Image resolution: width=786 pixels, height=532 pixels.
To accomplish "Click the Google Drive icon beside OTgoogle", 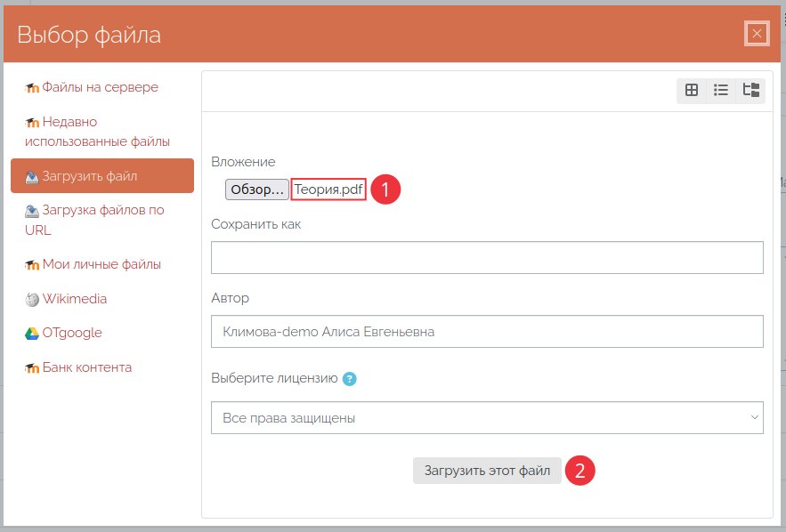I will point(32,334).
